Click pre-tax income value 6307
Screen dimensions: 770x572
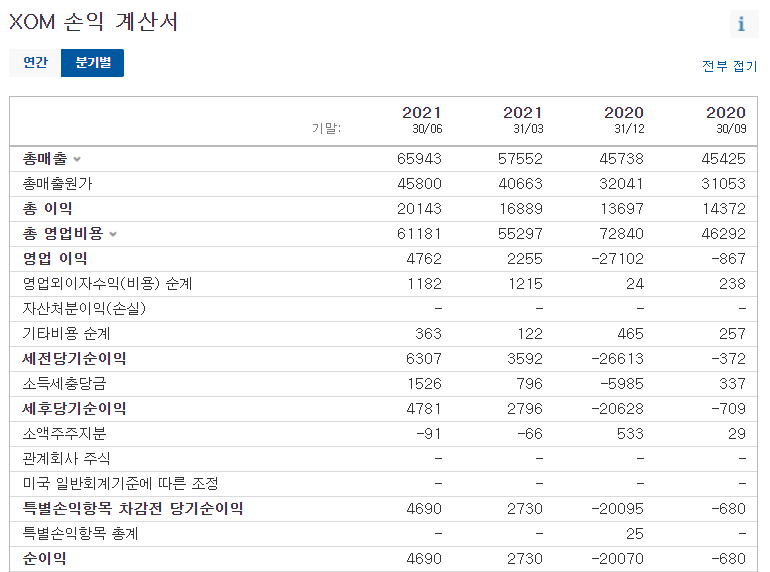point(424,358)
